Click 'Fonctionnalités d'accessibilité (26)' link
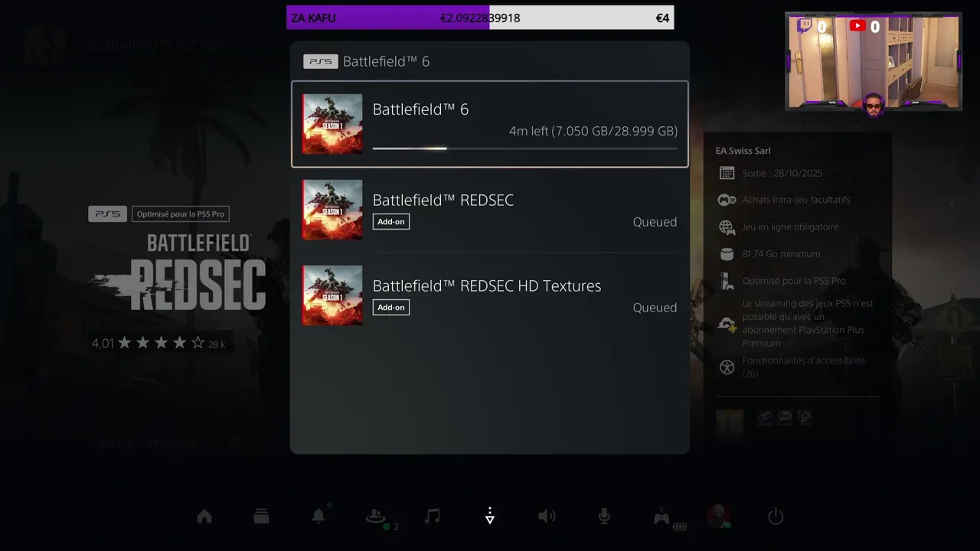The height and width of the screenshot is (551, 980). tap(803, 367)
